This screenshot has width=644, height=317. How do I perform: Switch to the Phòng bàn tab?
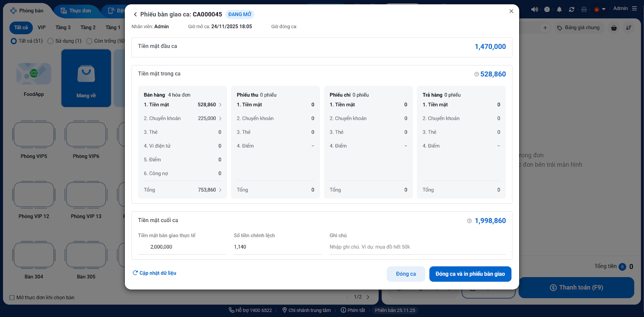point(27,11)
